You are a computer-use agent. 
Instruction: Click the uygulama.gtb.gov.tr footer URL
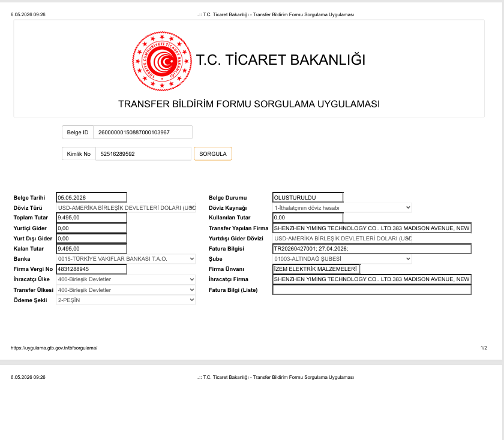point(54,348)
